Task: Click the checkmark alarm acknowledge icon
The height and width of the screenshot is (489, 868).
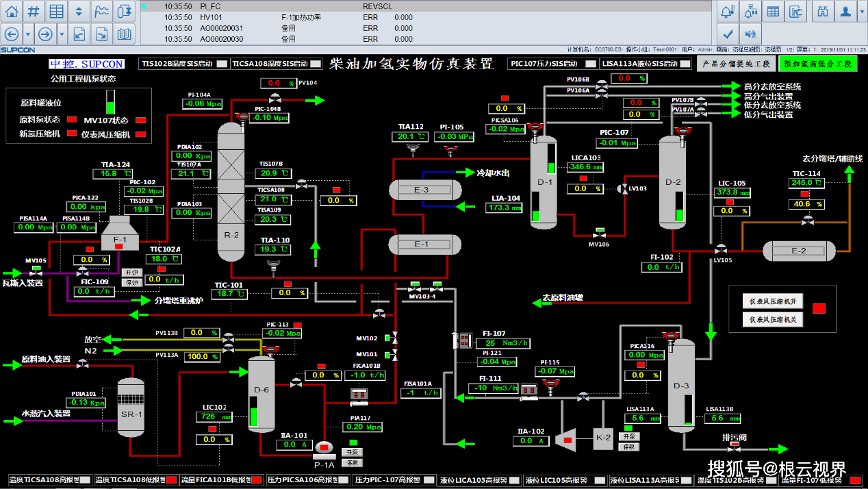Action: [x=728, y=34]
